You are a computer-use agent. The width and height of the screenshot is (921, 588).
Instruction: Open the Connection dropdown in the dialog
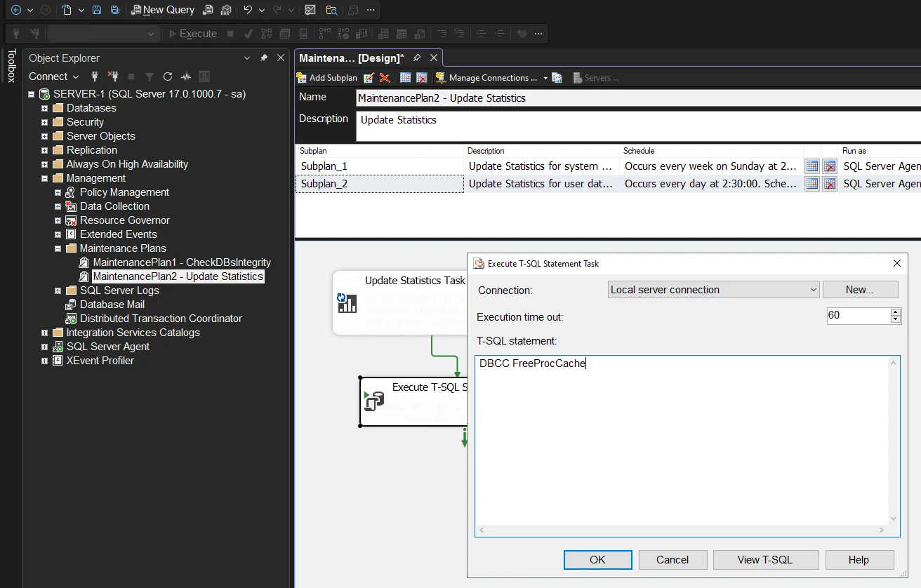[813, 290]
